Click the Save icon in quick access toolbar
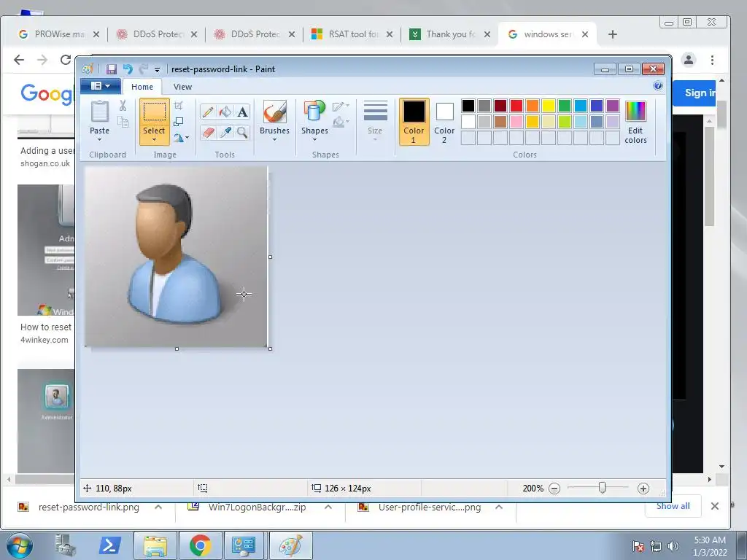This screenshot has width=747, height=560. coord(111,69)
